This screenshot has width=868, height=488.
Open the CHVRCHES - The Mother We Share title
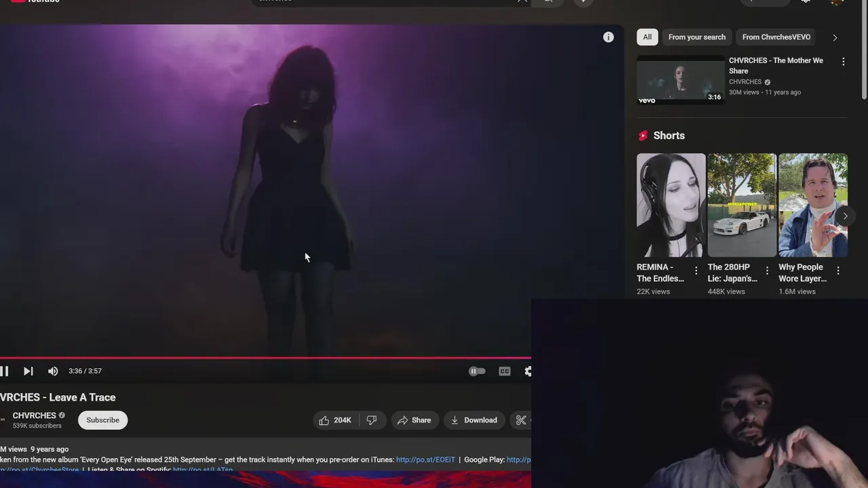point(776,66)
